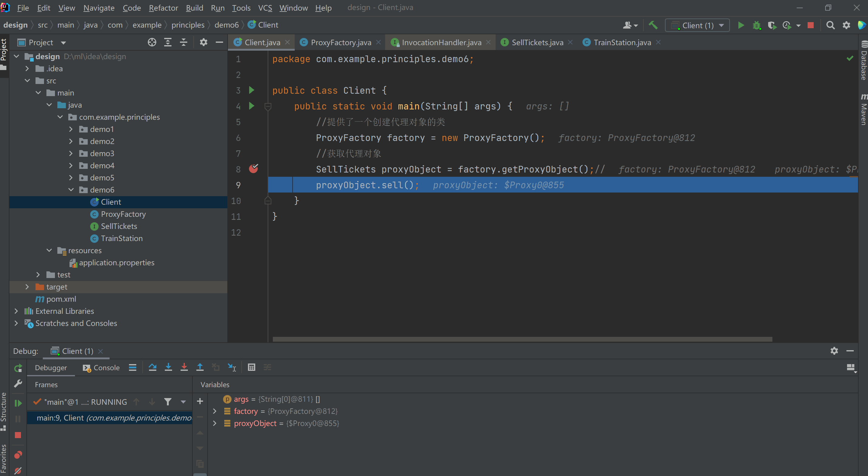Click the Step Into debugger icon

[x=168, y=367]
